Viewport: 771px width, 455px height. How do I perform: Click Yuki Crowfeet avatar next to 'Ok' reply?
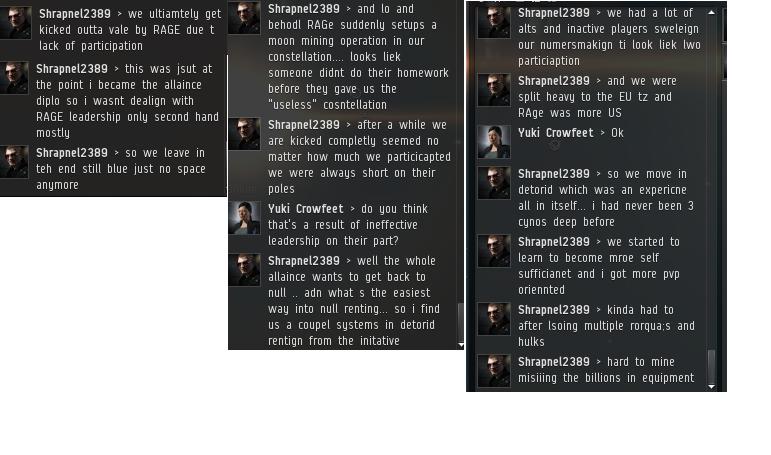pyautogui.click(x=494, y=142)
